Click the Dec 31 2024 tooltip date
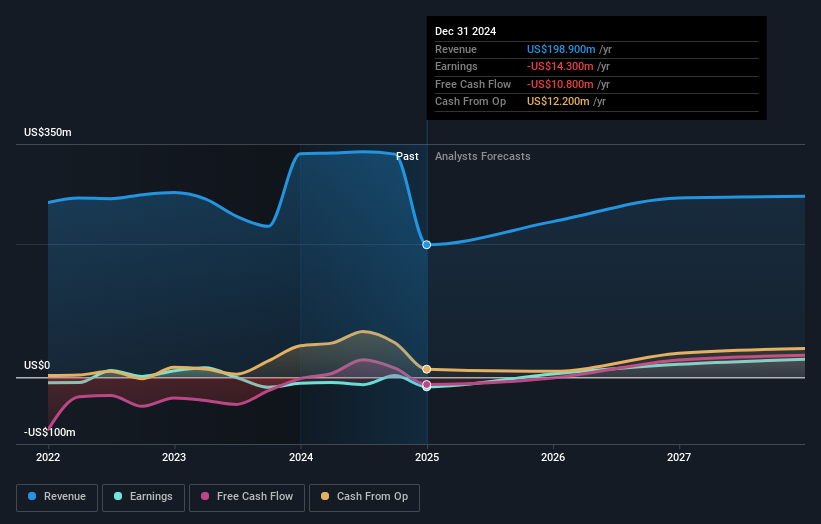821x524 pixels. point(465,31)
